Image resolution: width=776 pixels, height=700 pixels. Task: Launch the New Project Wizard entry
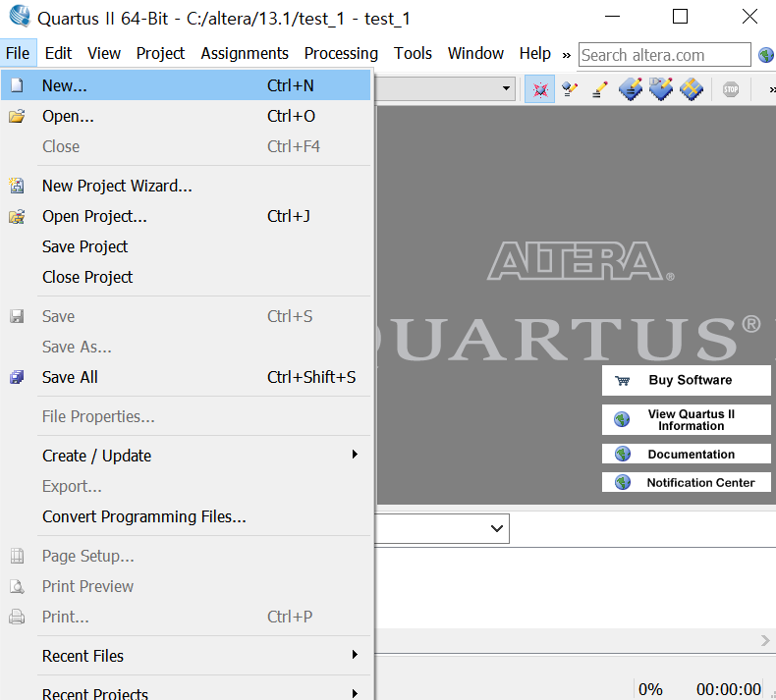(186, 186)
